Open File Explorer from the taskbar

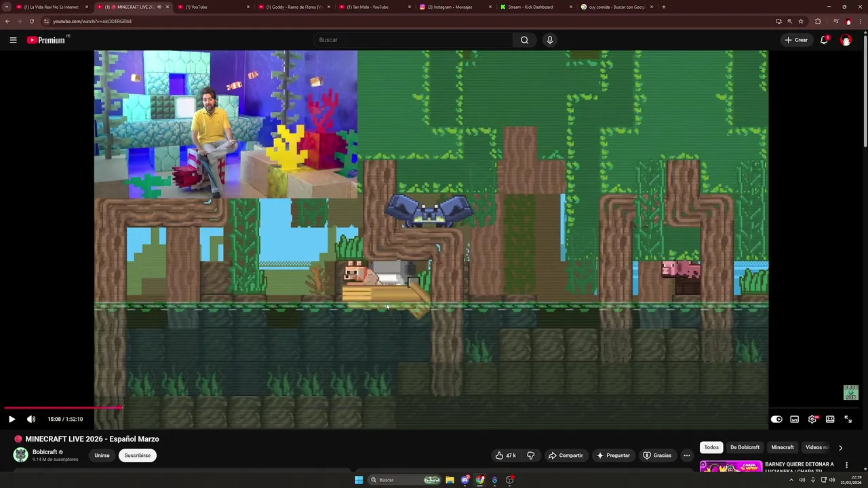coord(450,480)
